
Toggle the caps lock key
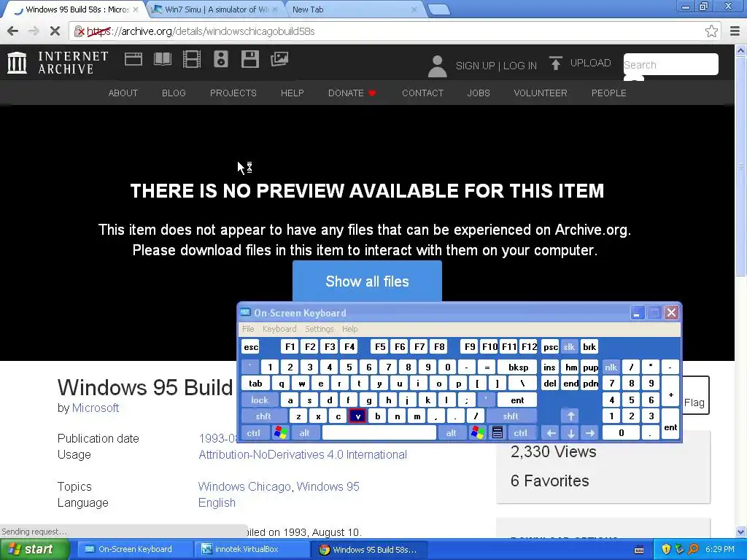(260, 400)
